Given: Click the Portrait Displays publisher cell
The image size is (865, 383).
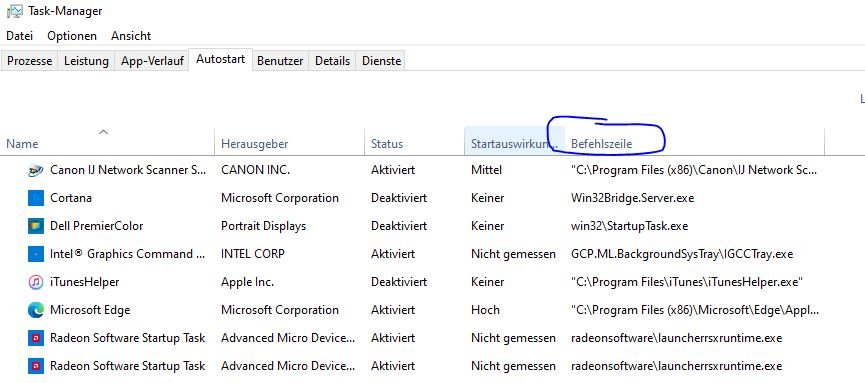Looking at the screenshot, I should (263, 226).
